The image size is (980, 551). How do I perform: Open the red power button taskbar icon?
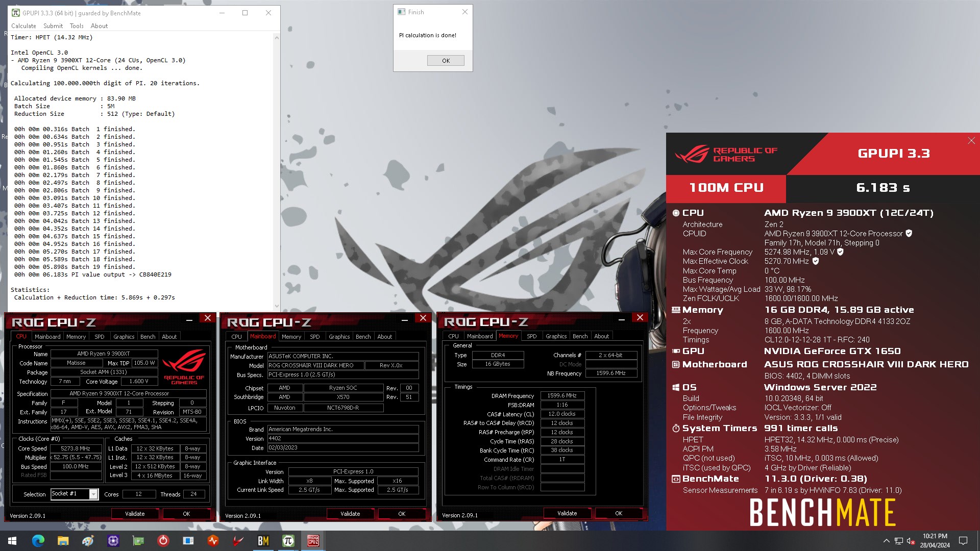[163, 540]
